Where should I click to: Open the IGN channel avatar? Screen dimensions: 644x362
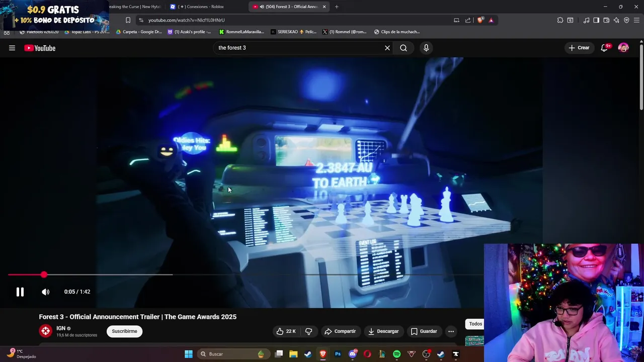click(x=46, y=331)
